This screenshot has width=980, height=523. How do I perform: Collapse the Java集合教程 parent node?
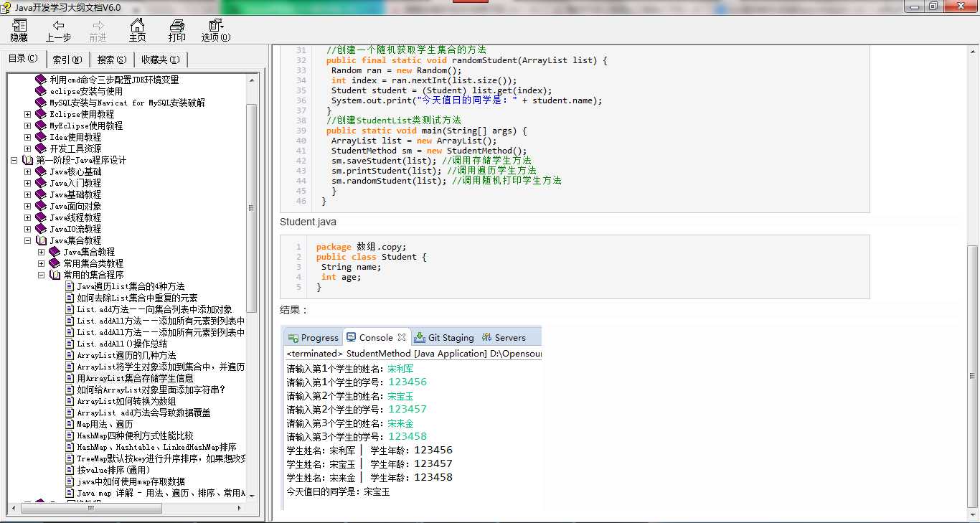28,240
